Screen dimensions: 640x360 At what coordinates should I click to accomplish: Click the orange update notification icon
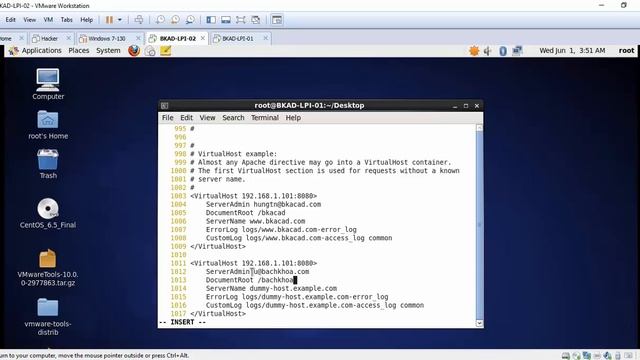(x=474, y=51)
